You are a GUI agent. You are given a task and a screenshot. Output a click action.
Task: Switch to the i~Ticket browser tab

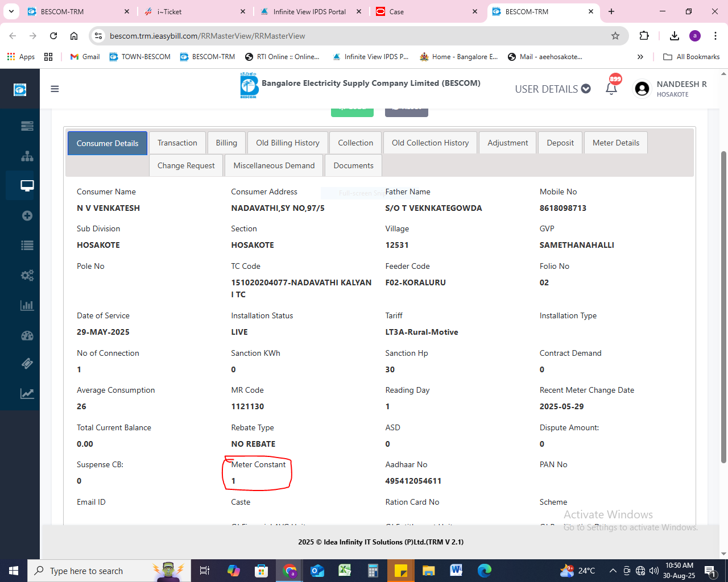[194, 11]
